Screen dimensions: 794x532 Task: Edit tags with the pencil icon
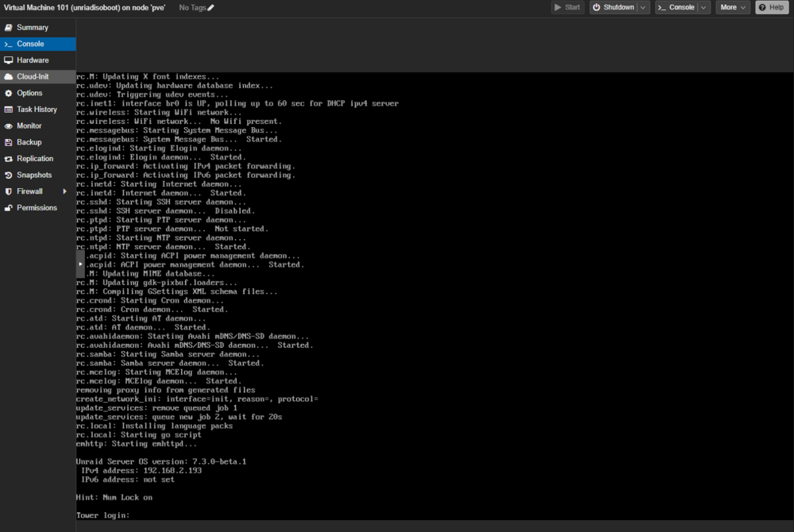210,8
